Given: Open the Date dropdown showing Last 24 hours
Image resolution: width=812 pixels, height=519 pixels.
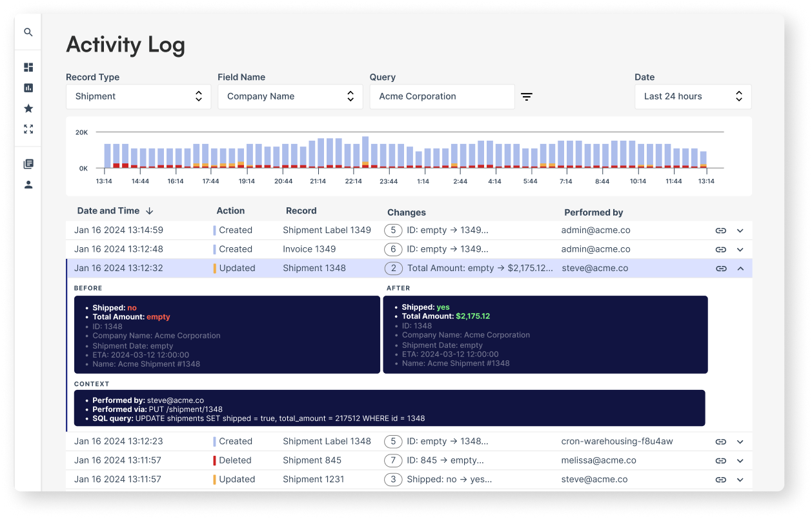Looking at the screenshot, I should (693, 96).
